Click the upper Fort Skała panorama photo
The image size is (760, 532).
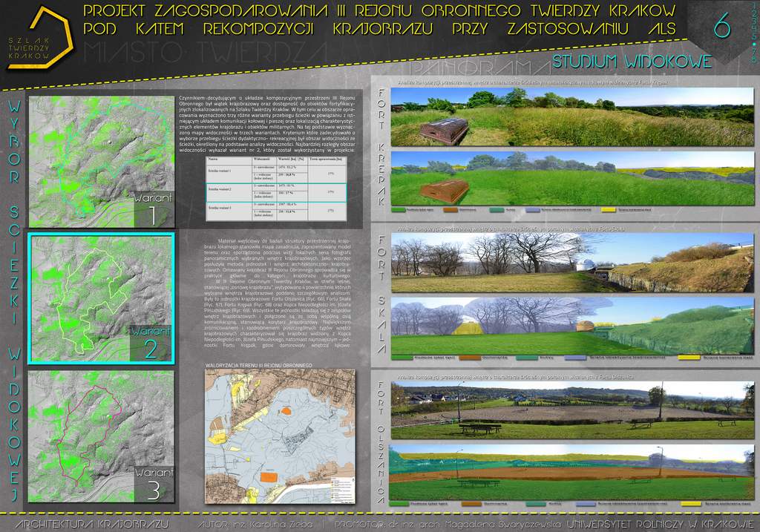pyautogui.click(x=571, y=263)
